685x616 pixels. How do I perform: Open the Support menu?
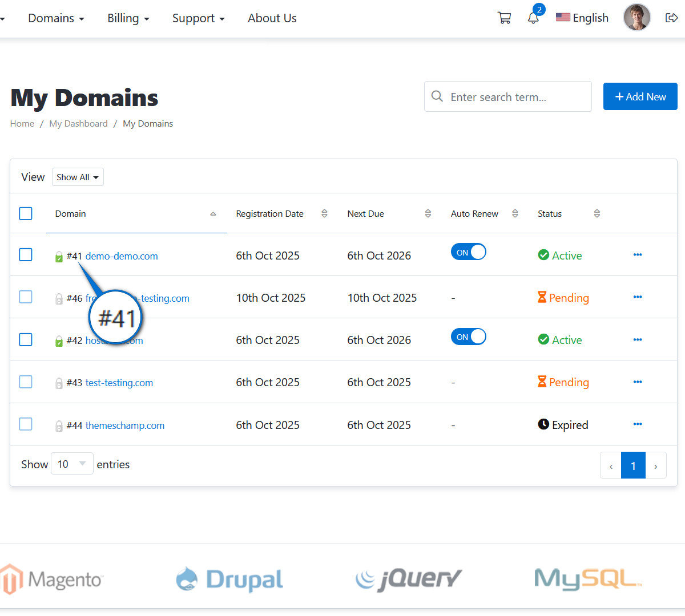(x=198, y=18)
